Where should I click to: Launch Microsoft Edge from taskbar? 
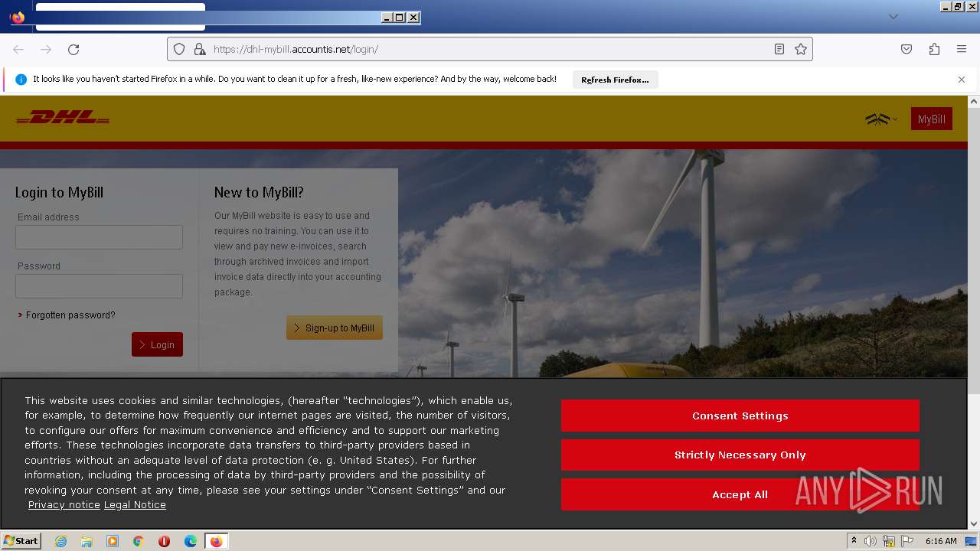click(x=191, y=541)
